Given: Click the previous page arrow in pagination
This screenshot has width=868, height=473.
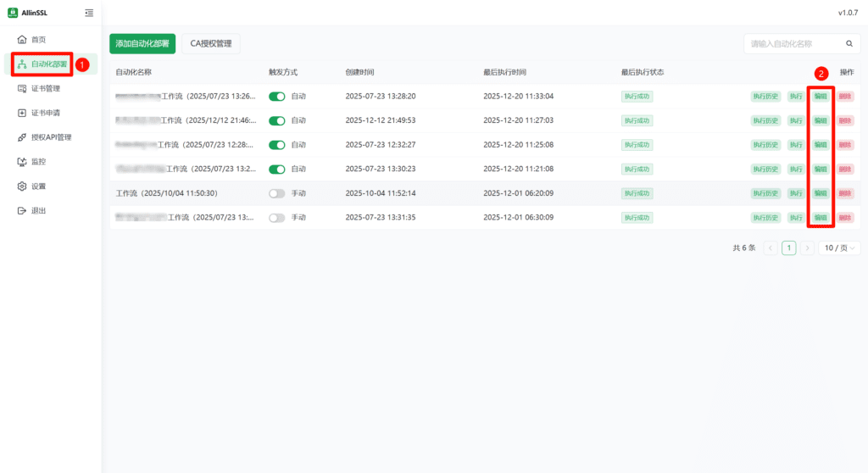Looking at the screenshot, I should point(771,248).
